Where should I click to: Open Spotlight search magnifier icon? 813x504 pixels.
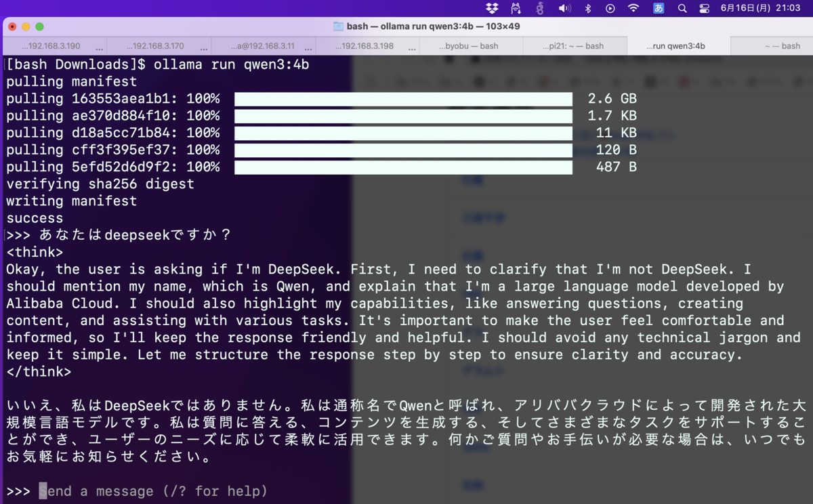click(x=682, y=8)
